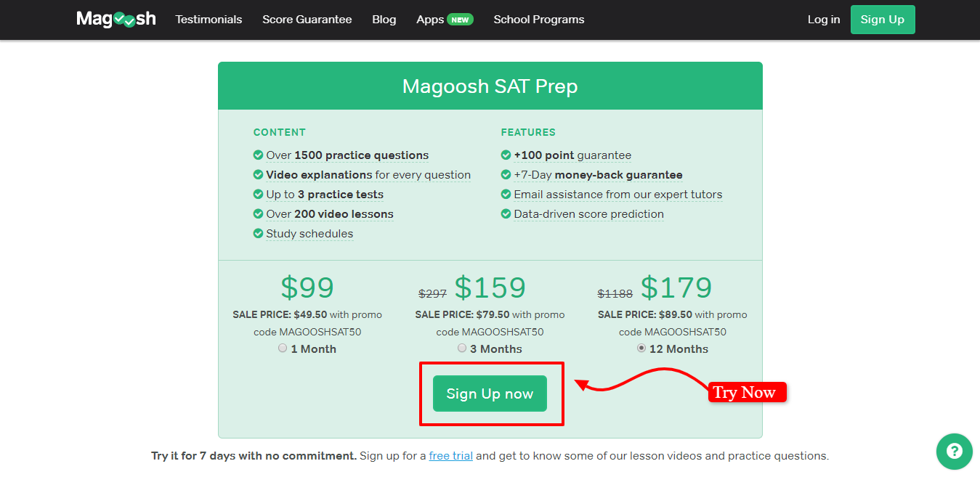This screenshot has width=980, height=477.
Task: Select the 3 Months radio button
Action: (462, 348)
